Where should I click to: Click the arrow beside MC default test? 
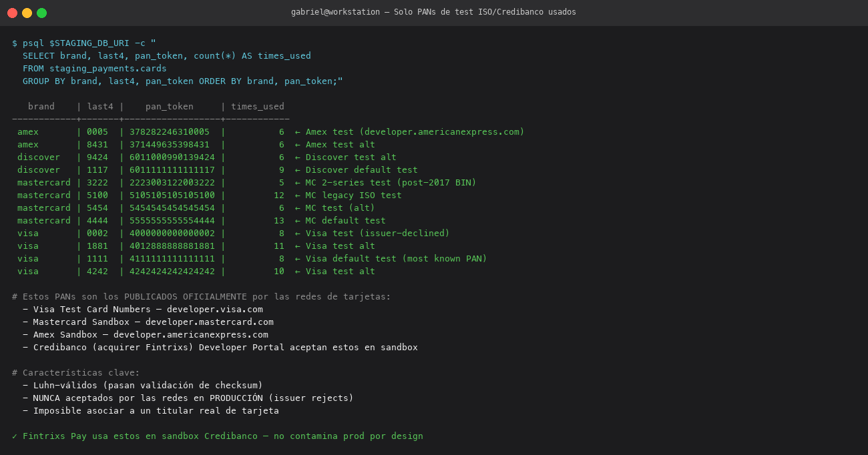(x=298, y=221)
